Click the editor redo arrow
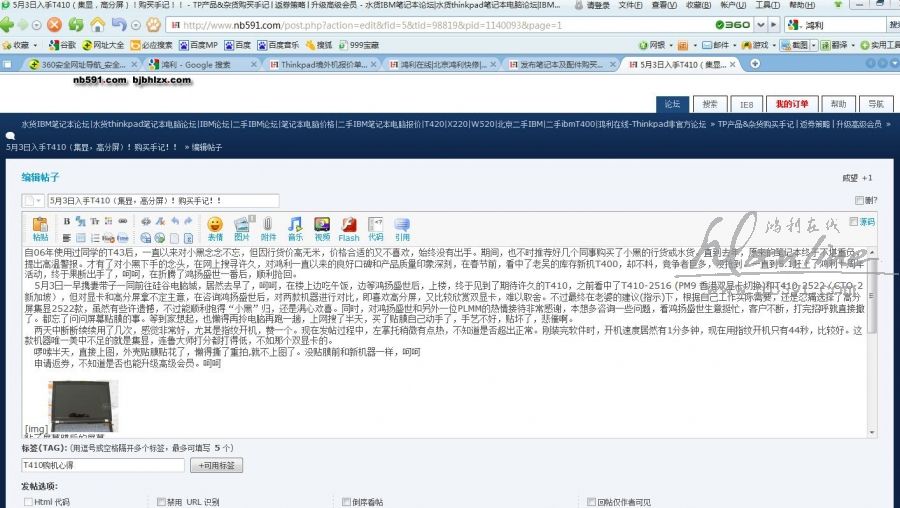 pyautogui.click(x=189, y=221)
